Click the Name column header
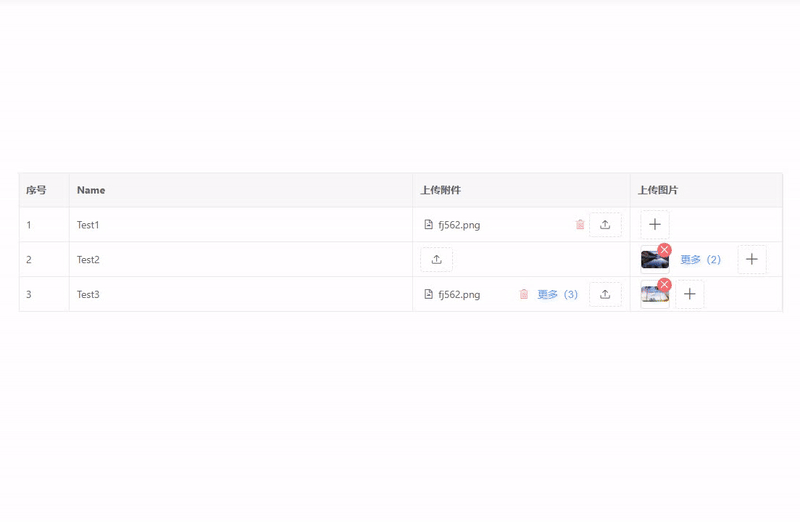 [x=241, y=190]
